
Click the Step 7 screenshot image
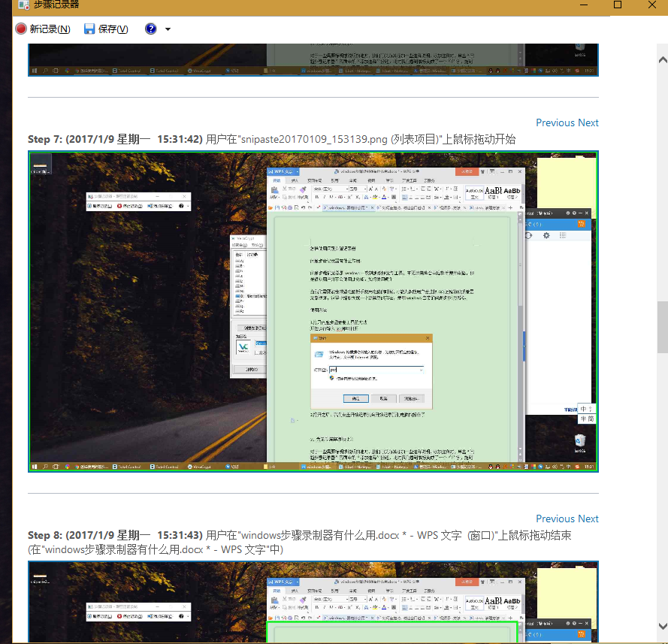[x=313, y=312]
